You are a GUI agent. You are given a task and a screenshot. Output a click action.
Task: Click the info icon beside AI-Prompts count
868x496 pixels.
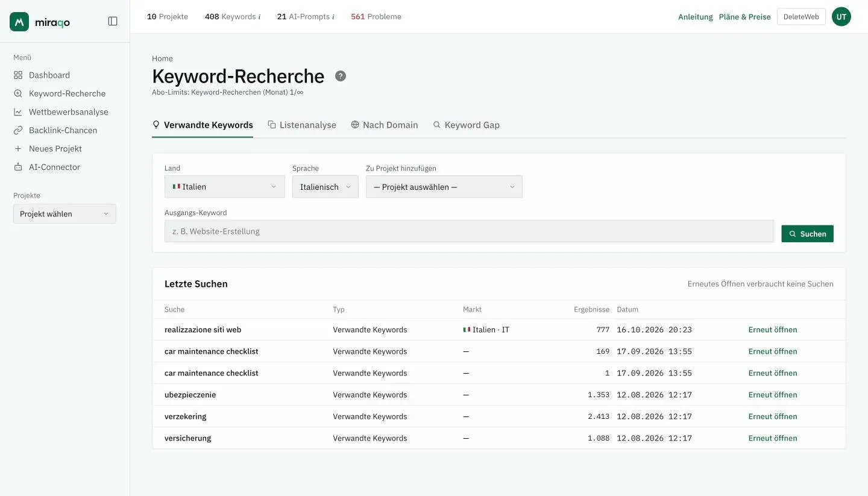333,17
